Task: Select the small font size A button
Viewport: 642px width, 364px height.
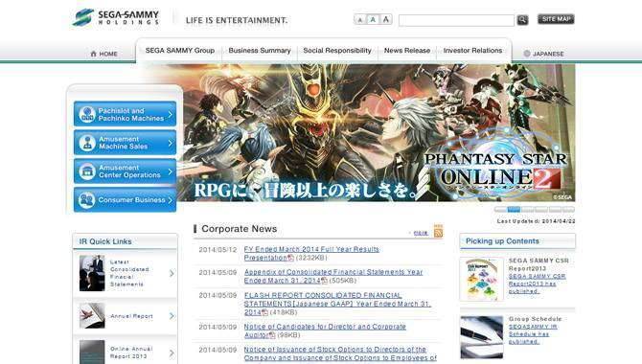Action: [360, 20]
